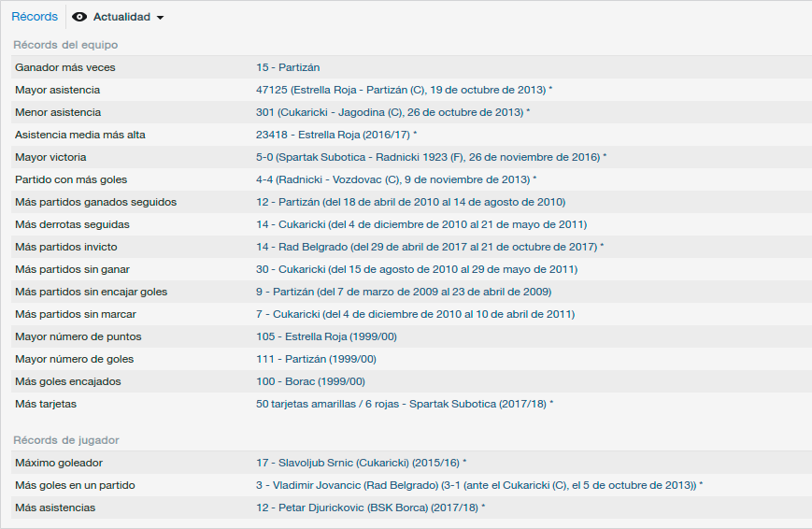Select the 'Menor asistencia' label
Screen dimensions: 812x529
click(x=58, y=112)
